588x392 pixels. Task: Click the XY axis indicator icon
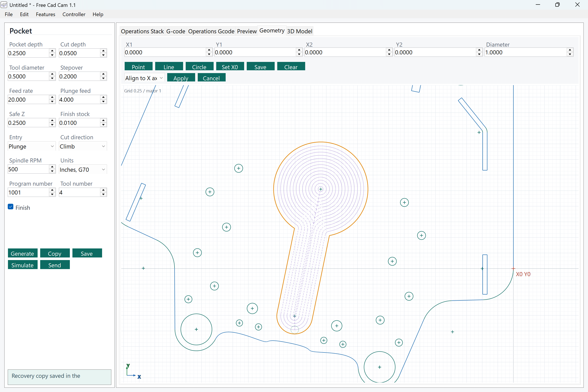(x=133, y=372)
